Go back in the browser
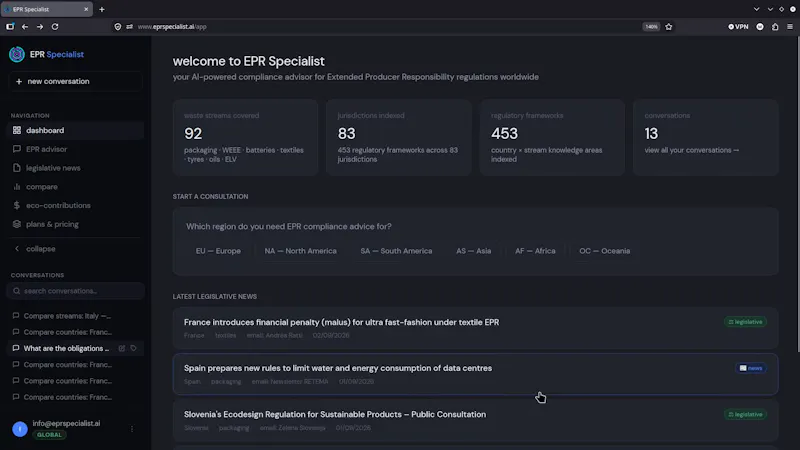This screenshot has height=450, width=800. pyautogui.click(x=25, y=27)
